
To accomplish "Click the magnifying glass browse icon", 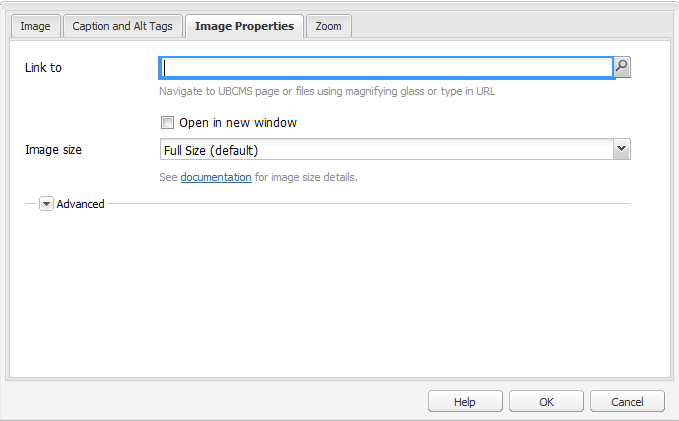I will click(x=622, y=67).
